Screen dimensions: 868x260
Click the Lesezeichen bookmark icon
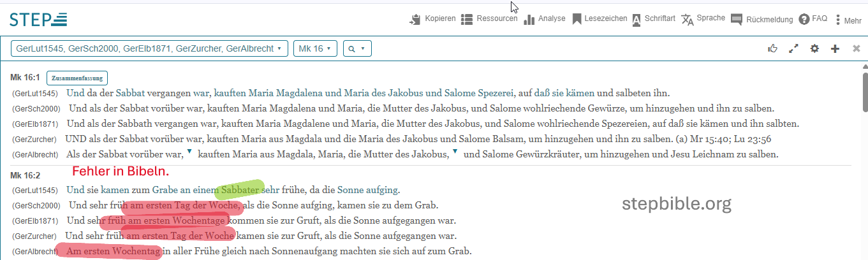point(577,19)
